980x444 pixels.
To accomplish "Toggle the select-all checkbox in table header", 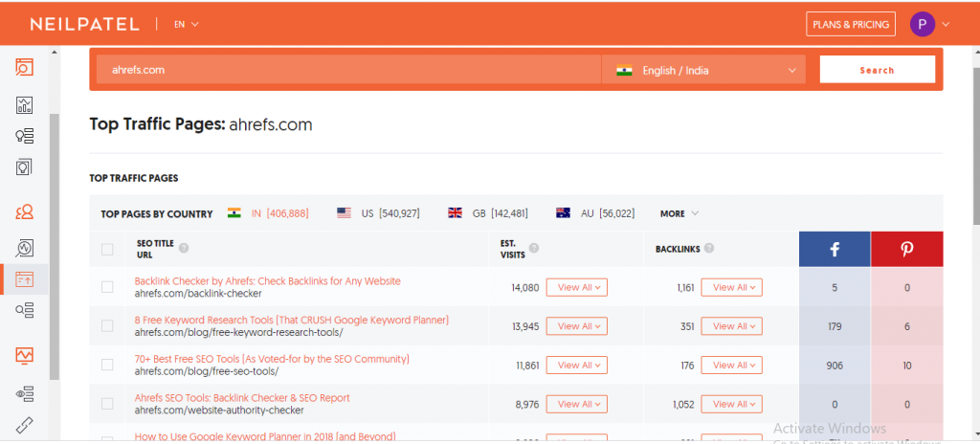I will 107,250.
